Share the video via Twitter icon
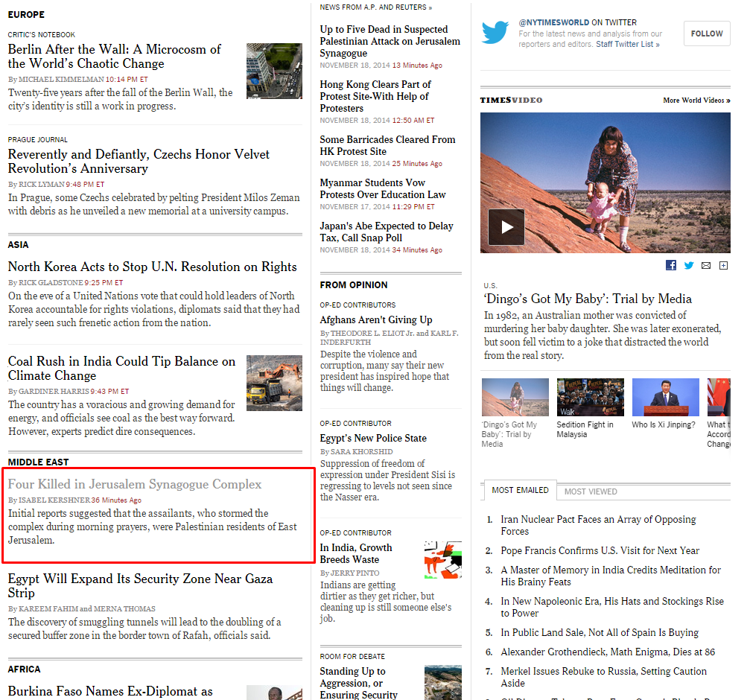 689,266
